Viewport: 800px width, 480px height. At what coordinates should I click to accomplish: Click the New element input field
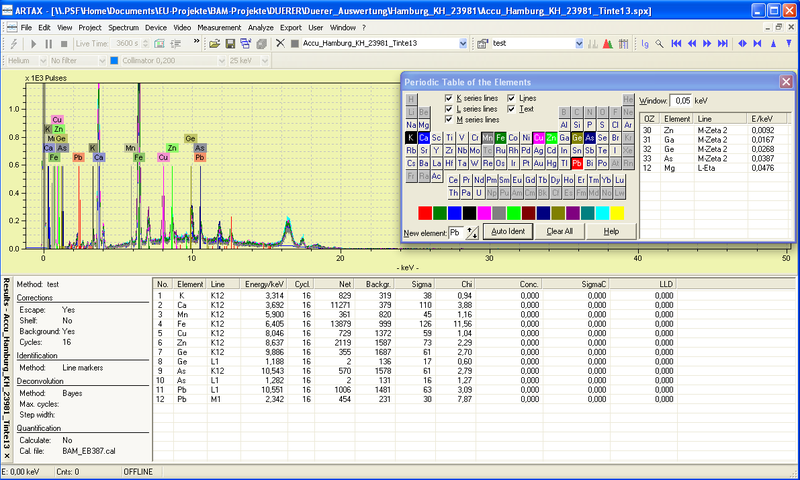click(x=457, y=233)
